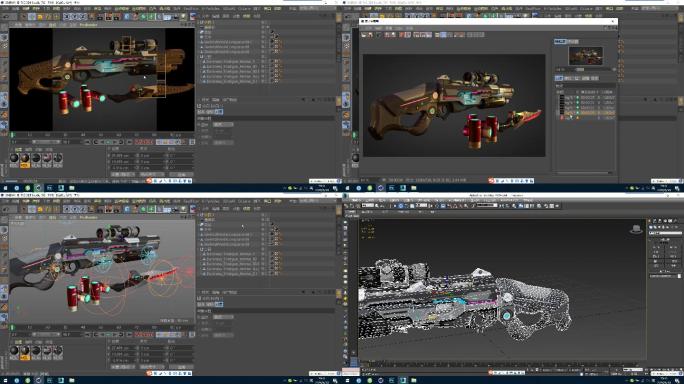The image size is (684, 384).
Task: Select first render entry in Picture Viewer history
Action: [587, 98]
